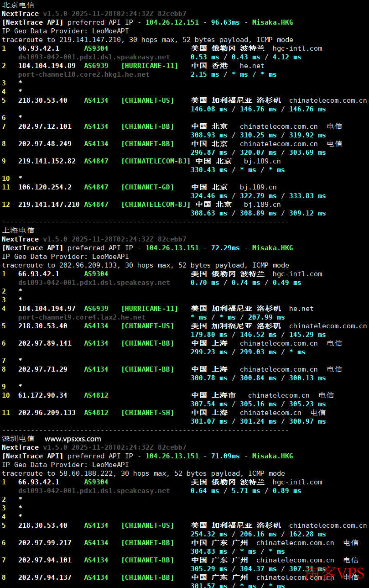Viewport: 369px width, 588px height.
Task: Click hop IP address 219.141.152.82
Action: click(x=47, y=161)
